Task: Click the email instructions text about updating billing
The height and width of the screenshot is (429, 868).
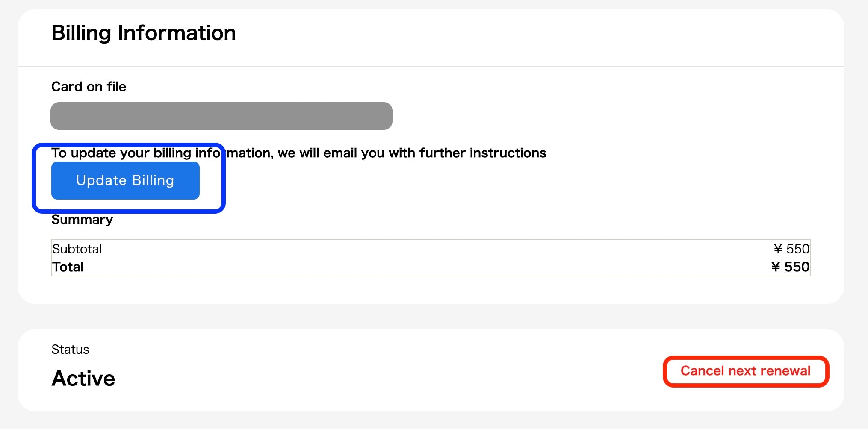Action: 298,153
